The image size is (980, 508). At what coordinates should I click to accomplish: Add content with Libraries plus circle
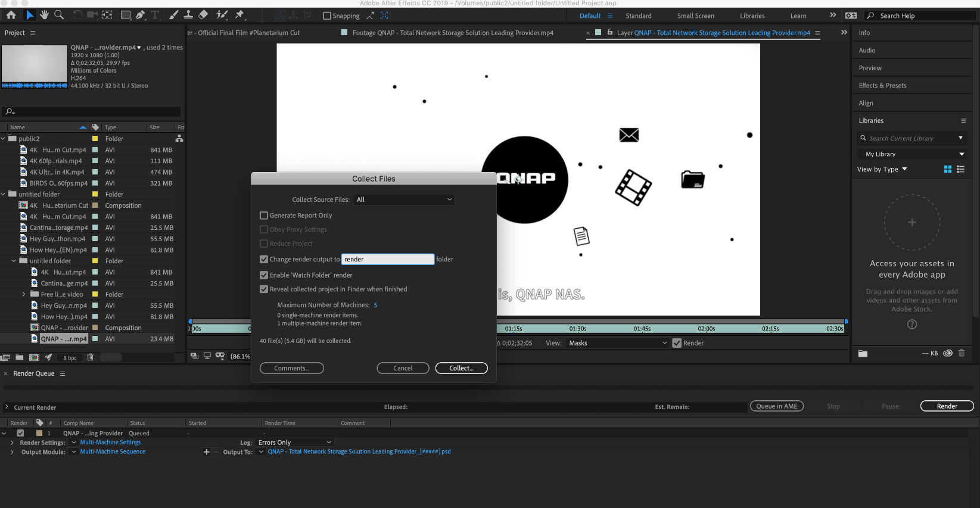tap(912, 222)
